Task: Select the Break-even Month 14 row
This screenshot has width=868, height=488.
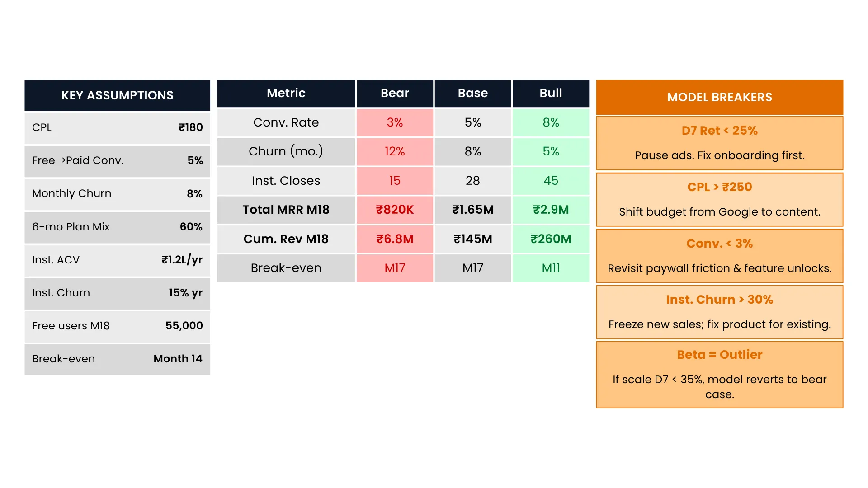Action: [117, 359]
